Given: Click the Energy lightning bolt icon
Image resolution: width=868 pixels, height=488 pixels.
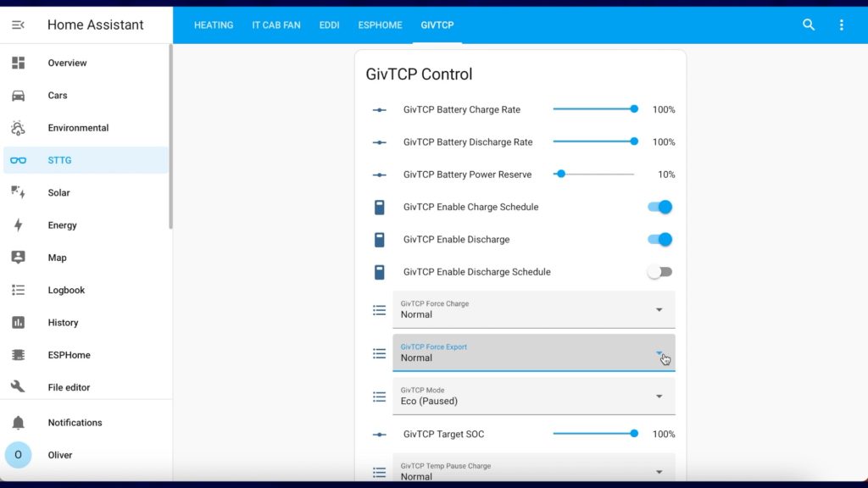Looking at the screenshot, I should (x=19, y=225).
